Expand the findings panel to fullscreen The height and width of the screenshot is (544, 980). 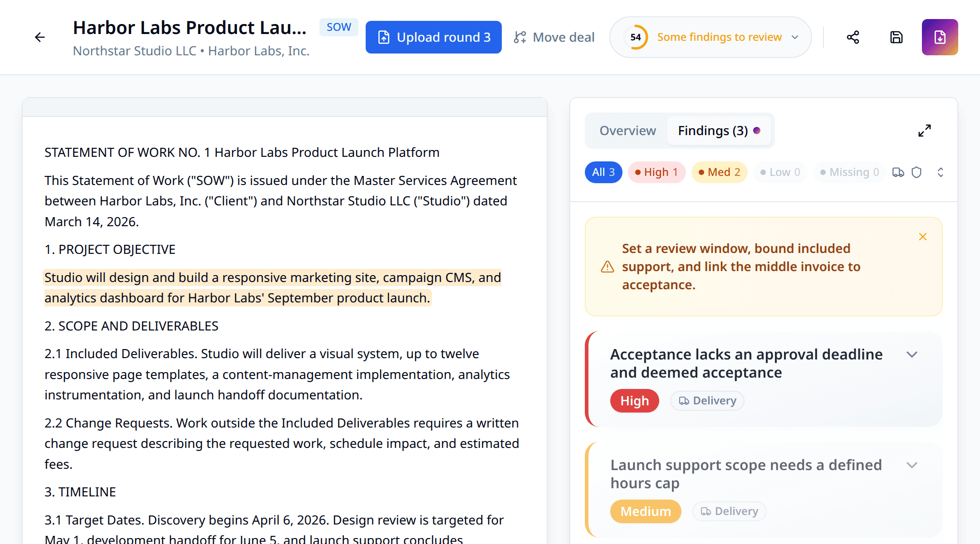[925, 131]
